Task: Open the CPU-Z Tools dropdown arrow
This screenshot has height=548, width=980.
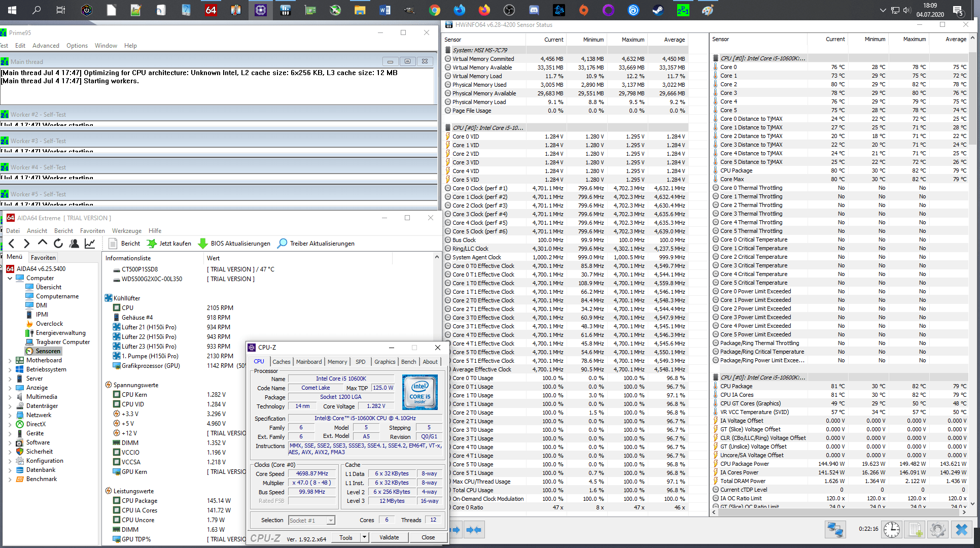Action: (364, 537)
